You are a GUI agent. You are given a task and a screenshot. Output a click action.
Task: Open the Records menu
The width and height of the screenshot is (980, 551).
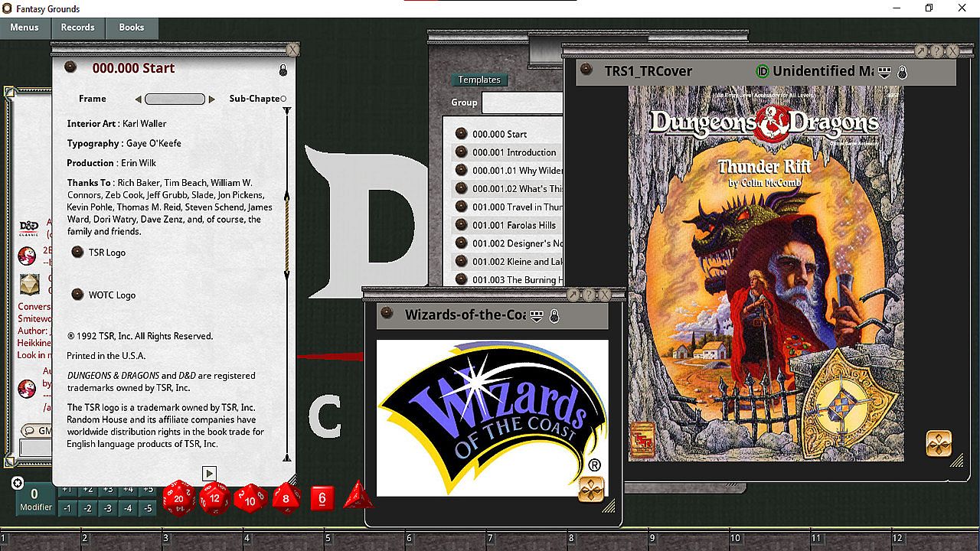click(x=78, y=28)
